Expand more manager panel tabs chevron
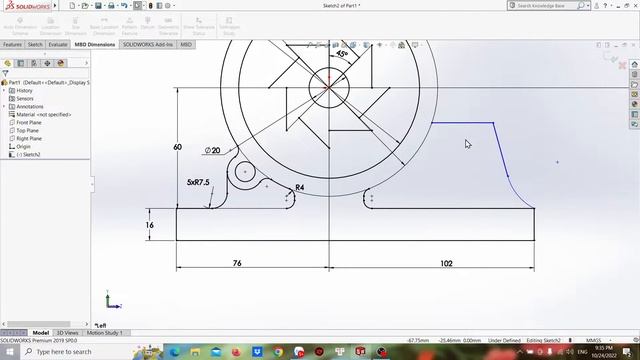This screenshot has height=360, width=640. [86, 63]
